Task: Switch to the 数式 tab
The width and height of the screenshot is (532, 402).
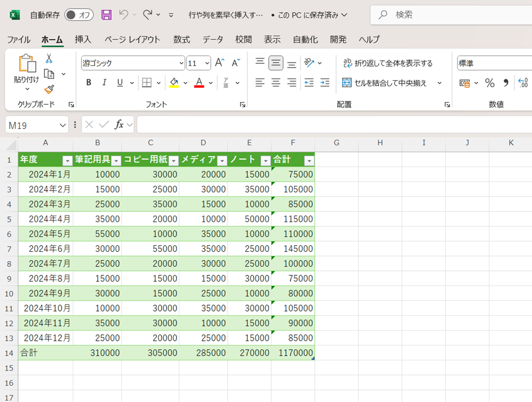Action: 181,39
